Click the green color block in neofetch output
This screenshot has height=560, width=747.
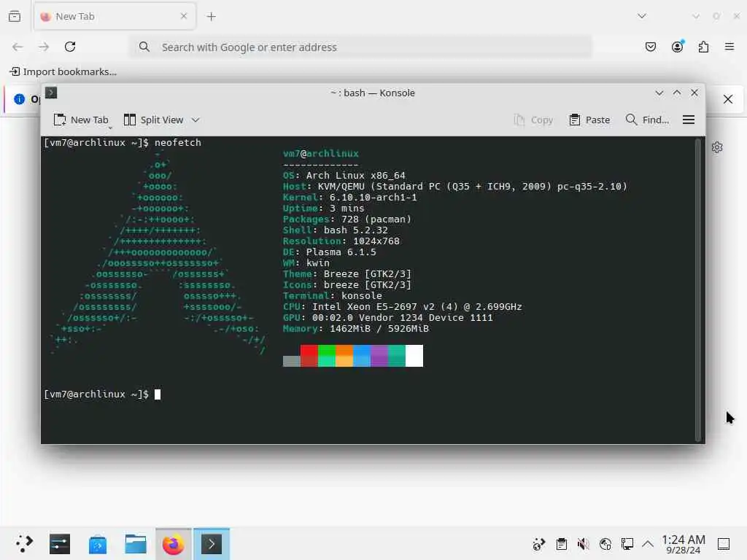coord(326,356)
